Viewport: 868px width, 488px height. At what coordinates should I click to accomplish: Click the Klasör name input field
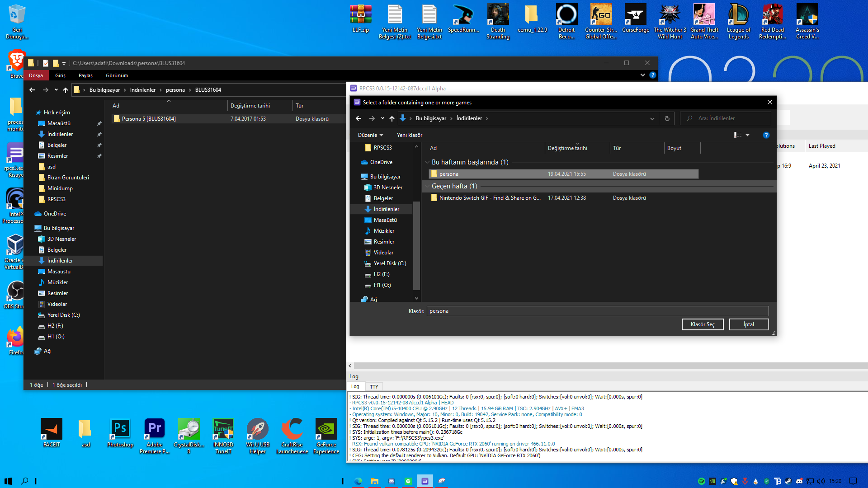(597, 311)
